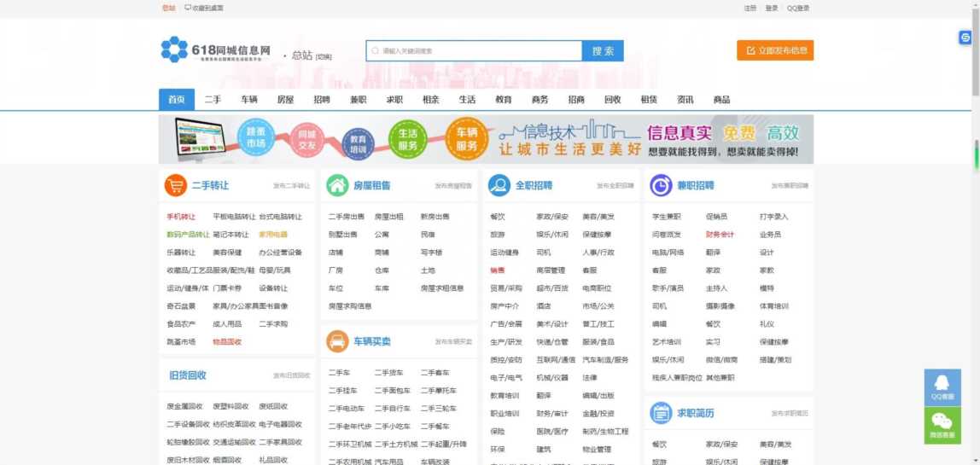Click the orange shopping cart 二手转让 icon
This screenshot has width=980, height=465.
point(176,185)
